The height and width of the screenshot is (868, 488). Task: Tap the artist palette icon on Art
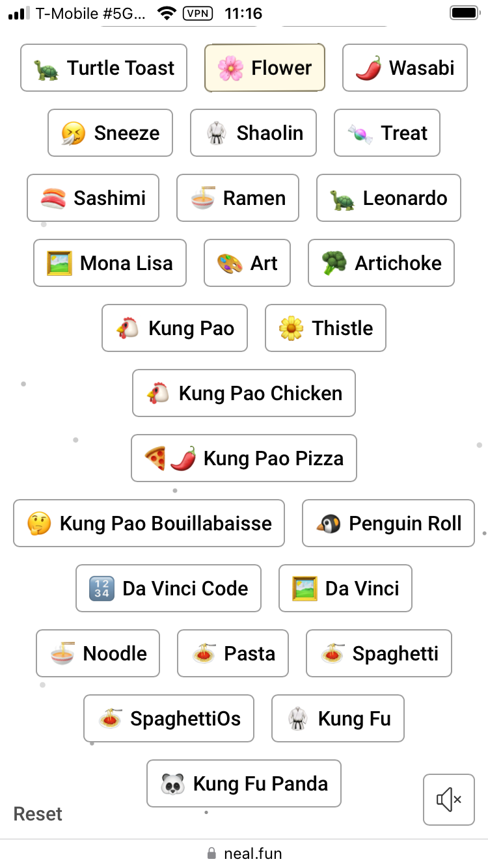click(x=230, y=263)
